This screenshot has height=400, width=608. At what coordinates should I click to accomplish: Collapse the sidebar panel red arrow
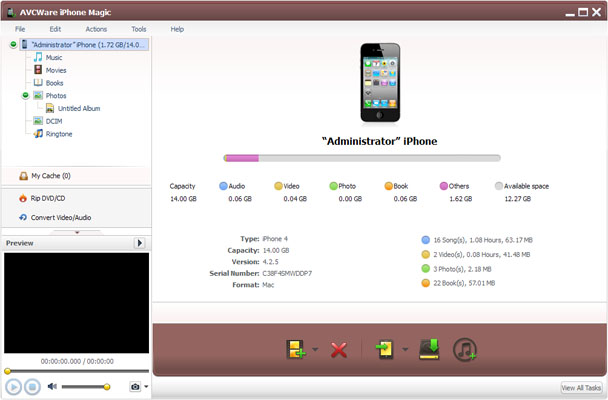tap(77, 233)
